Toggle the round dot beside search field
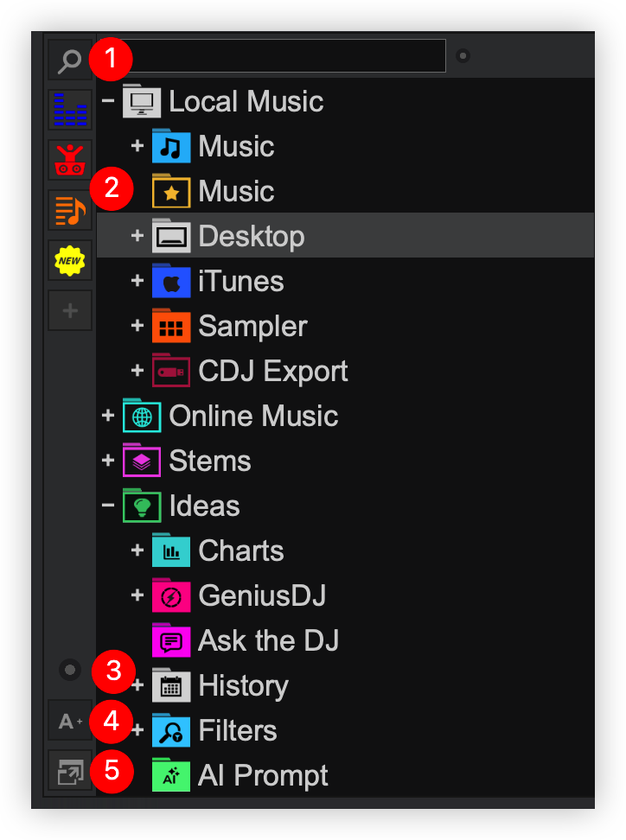The width and height of the screenshot is (626, 840). (463, 57)
